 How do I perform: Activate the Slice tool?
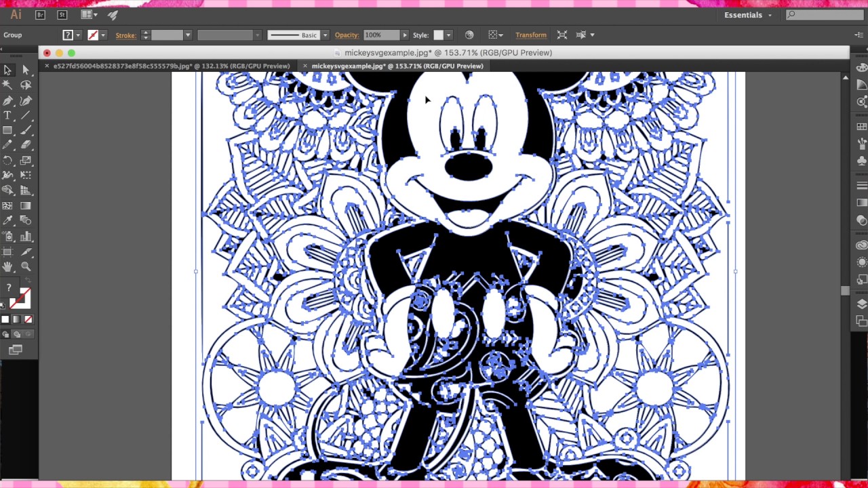click(26, 251)
